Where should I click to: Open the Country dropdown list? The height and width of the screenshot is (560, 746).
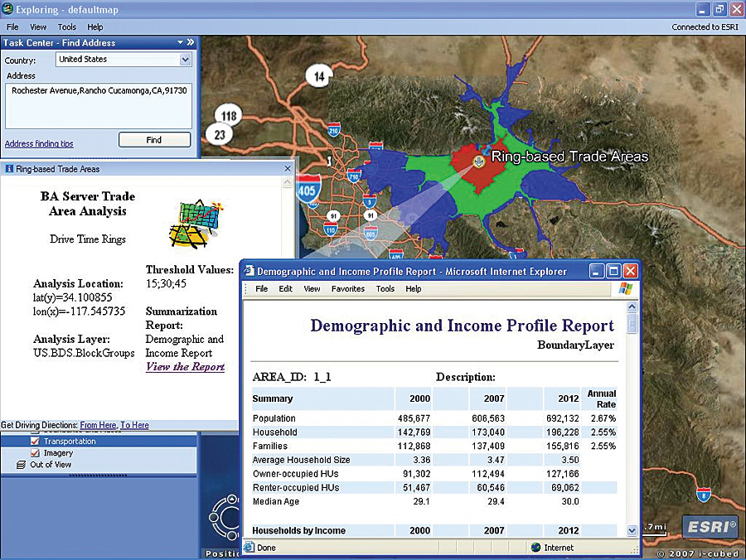(185, 60)
